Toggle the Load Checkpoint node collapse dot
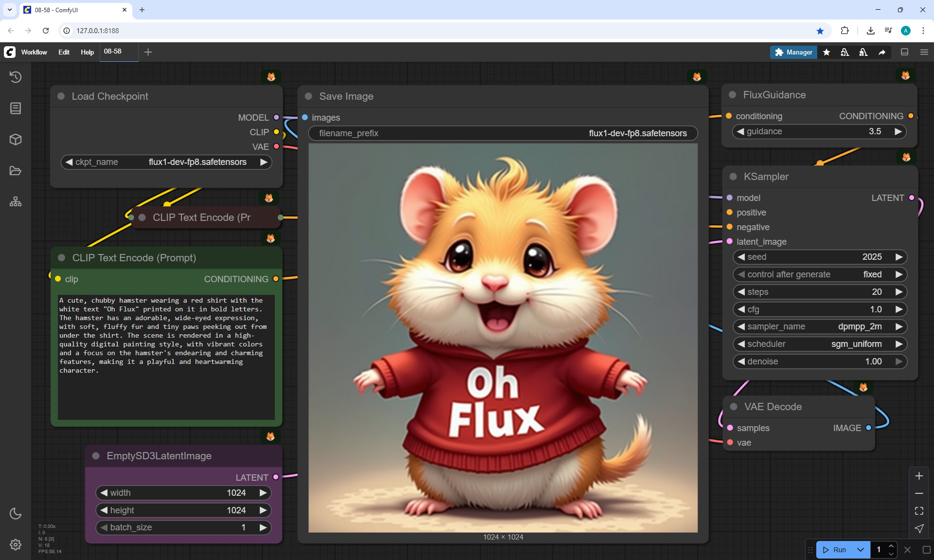Viewport: 934px width, 560px height. click(61, 96)
